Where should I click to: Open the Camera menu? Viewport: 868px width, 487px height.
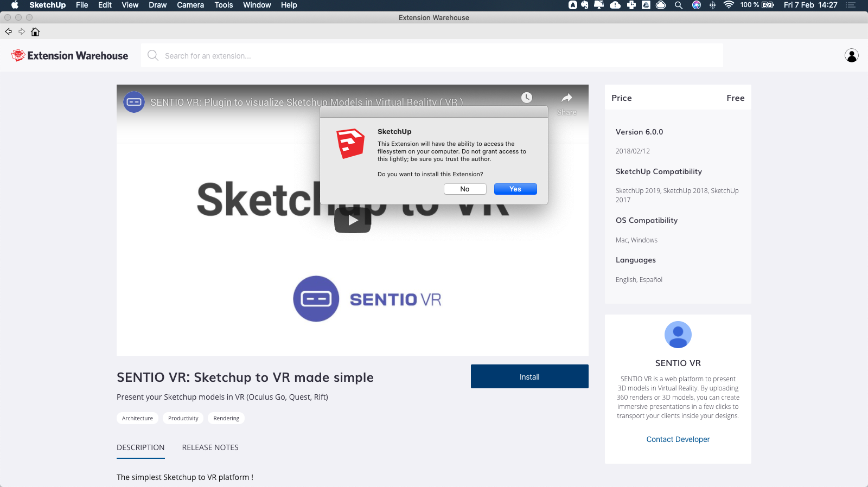click(x=190, y=5)
